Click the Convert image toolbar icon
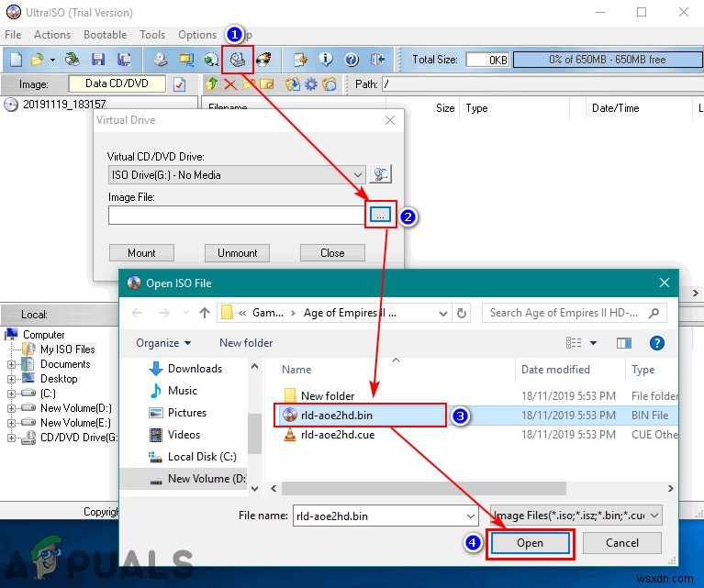Image resolution: width=704 pixels, height=588 pixels. [211, 60]
